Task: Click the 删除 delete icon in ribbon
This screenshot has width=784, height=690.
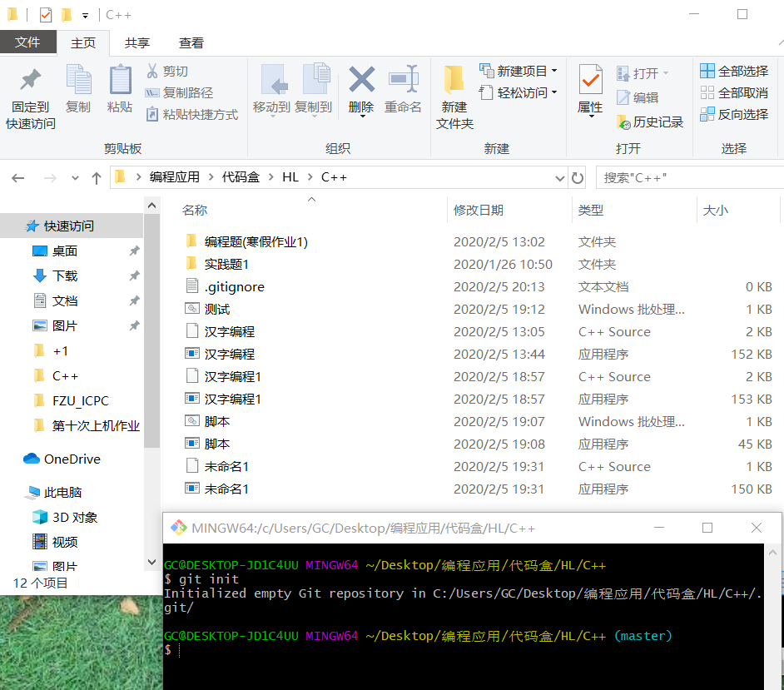Action: click(361, 81)
